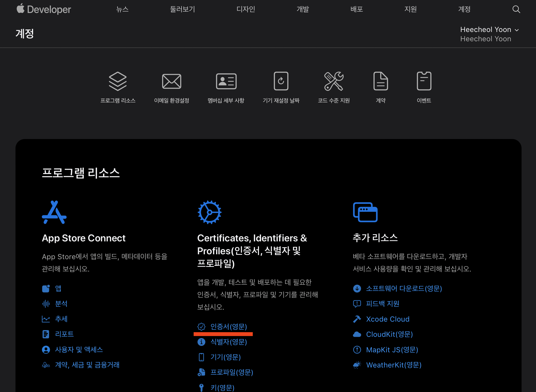Select the 멤버십 세부 사항 card icon
This screenshot has height=392, width=536.
coord(226,81)
